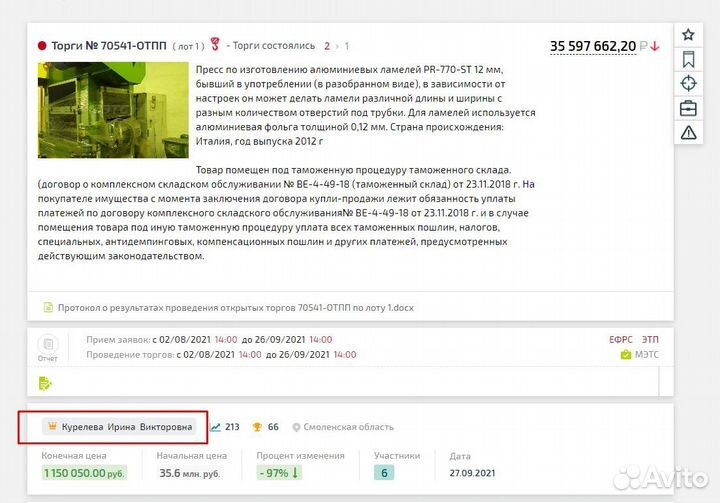Click the Торги состоялись status text

(274, 46)
